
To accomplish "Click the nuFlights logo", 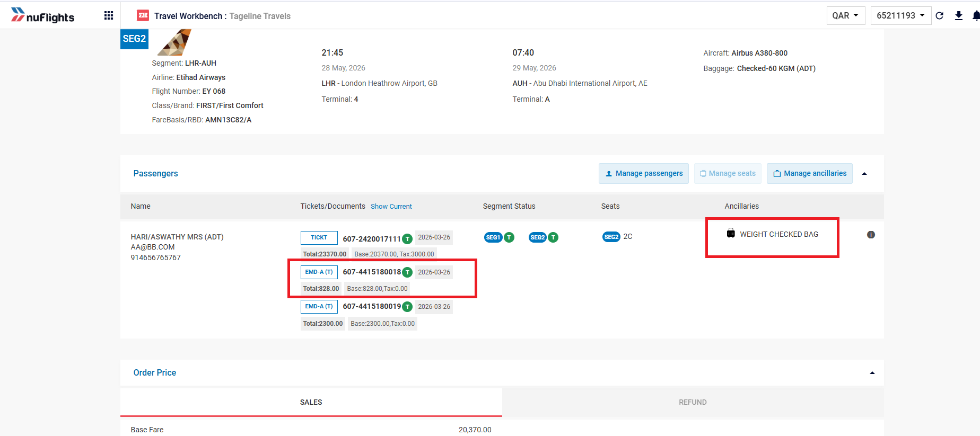I will tap(42, 15).
